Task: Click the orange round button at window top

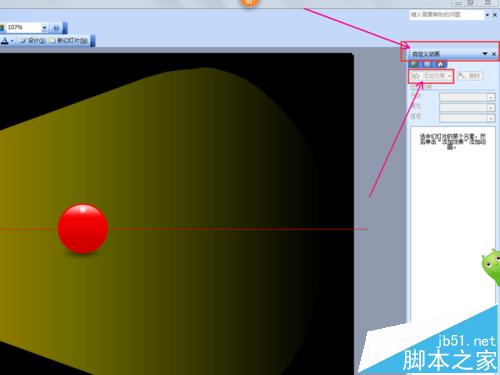Action: (x=249, y=3)
